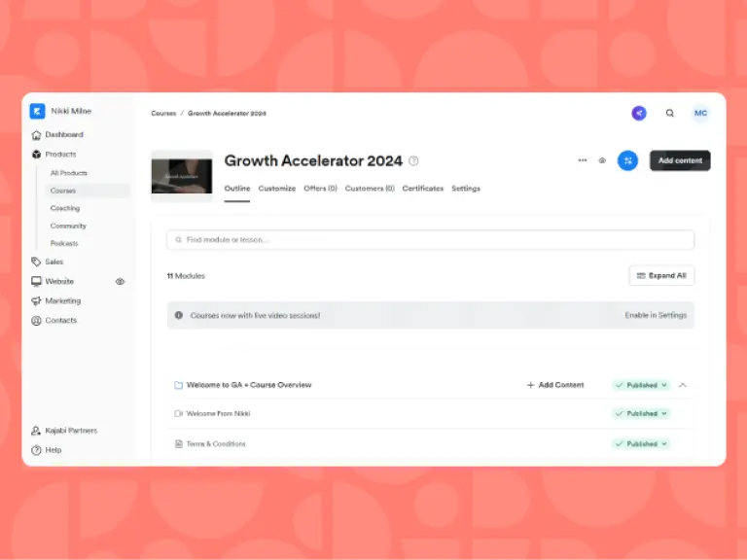The height and width of the screenshot is (560, 747).
Task: Open the Customers (0) tab
Action: click(x=370, y=189)
